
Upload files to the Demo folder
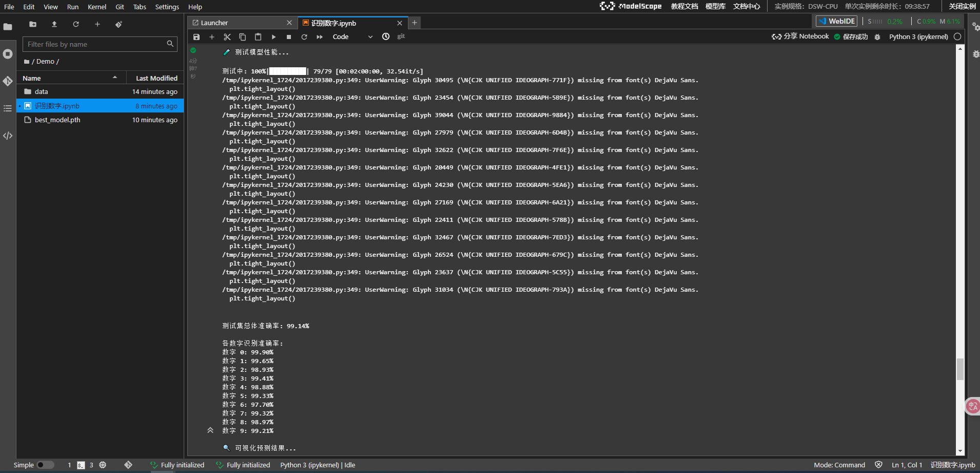54,24
